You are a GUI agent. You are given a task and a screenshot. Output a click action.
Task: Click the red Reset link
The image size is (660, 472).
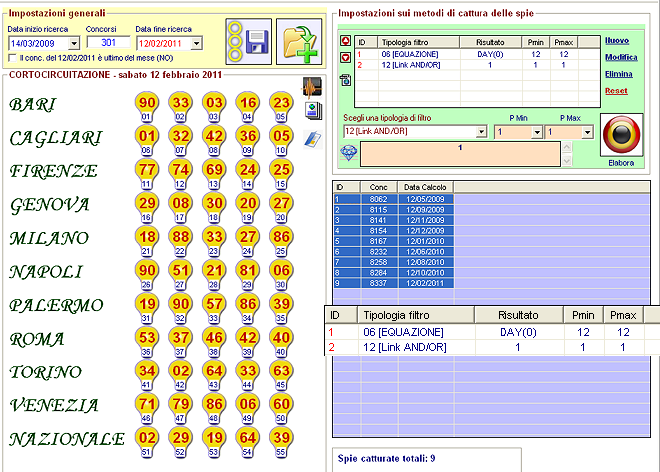tap(618, 91)
